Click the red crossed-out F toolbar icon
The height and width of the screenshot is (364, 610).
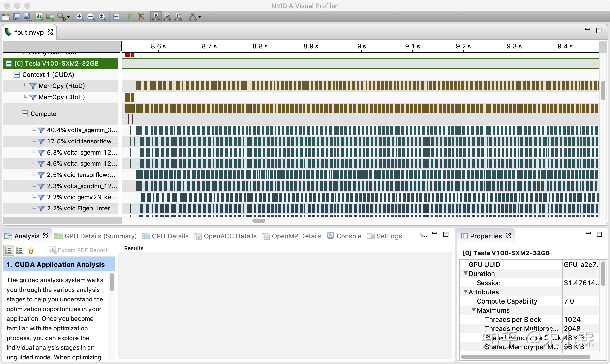pyautogui.click(x=141, y=17)
